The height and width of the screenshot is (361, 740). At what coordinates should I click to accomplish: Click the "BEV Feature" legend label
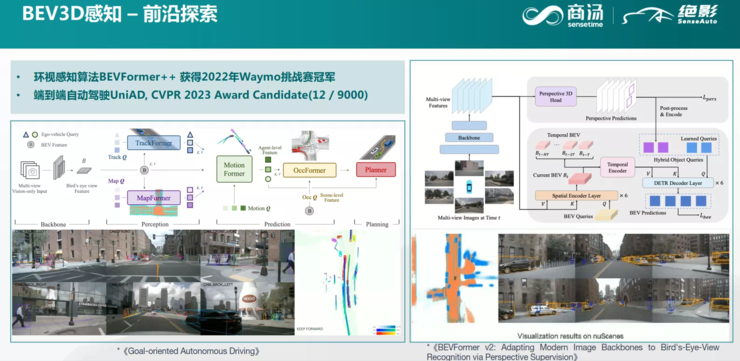[55, 145]
